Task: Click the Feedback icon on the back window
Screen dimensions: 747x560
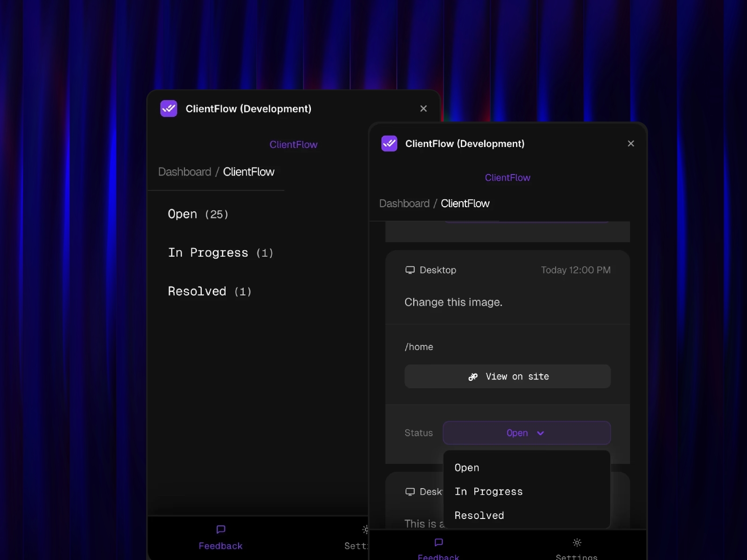Action: coord(220,529)
